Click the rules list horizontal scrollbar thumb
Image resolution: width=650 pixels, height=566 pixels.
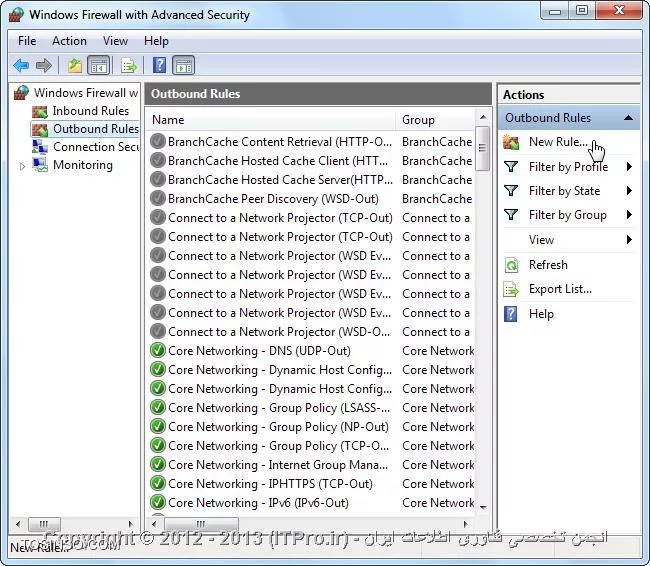tap(201, 524)
